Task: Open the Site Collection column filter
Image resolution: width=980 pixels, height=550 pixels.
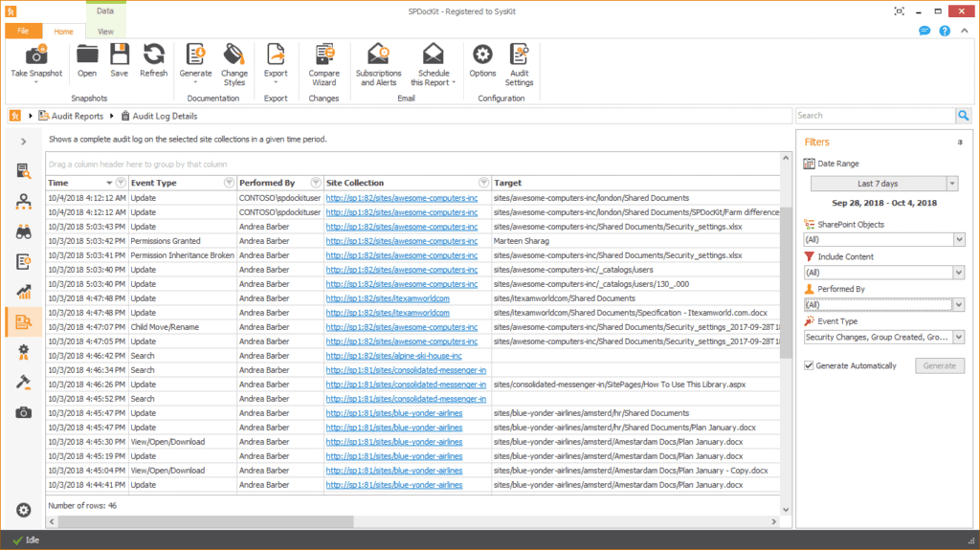Action: [x=483, y=183]
